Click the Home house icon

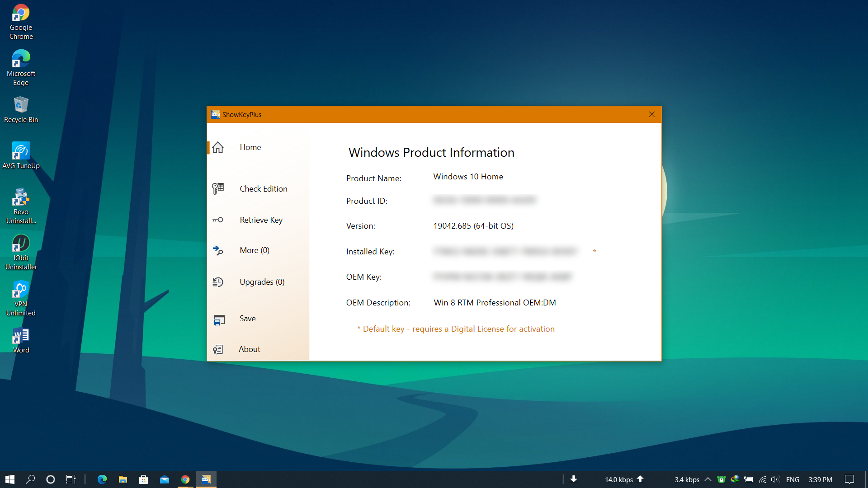218,147
